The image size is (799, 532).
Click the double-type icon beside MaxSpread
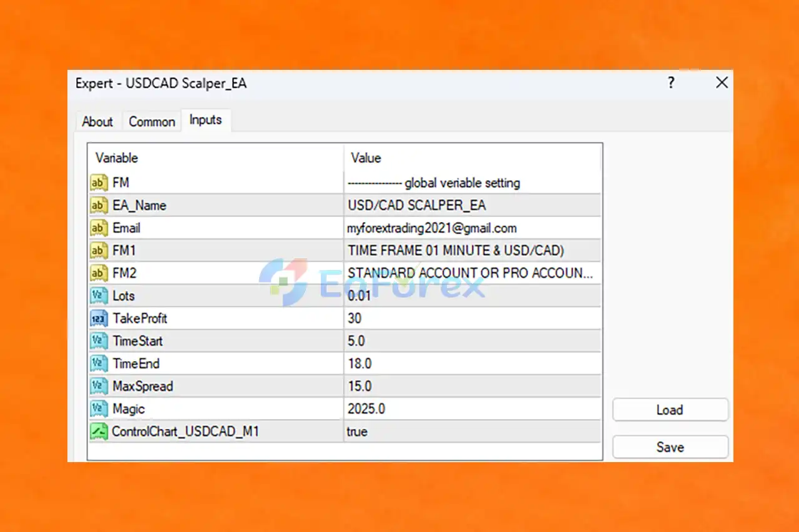coord(99,386)
